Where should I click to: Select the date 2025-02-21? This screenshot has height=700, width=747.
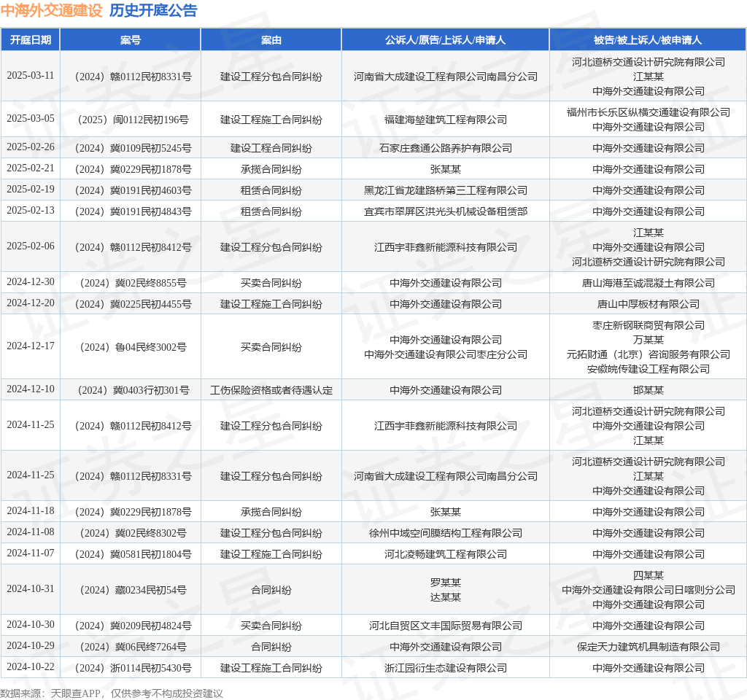pyautogui.click(x=31, y=168)
